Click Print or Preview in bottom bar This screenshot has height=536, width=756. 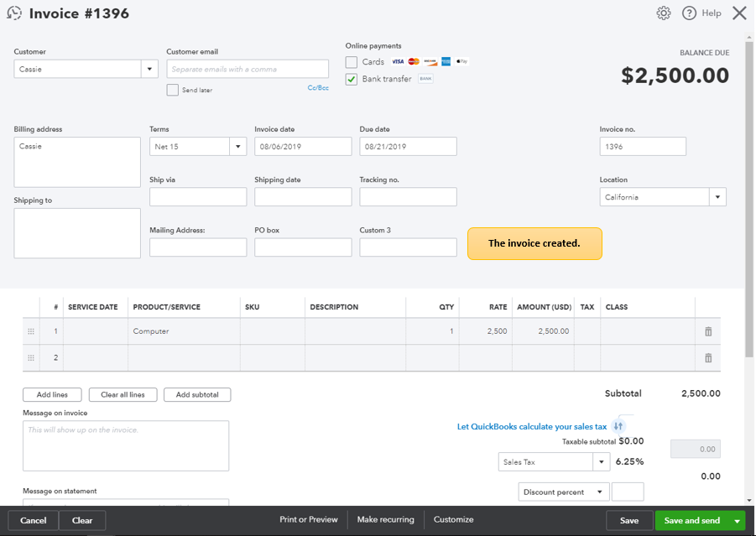pos(309,519)
